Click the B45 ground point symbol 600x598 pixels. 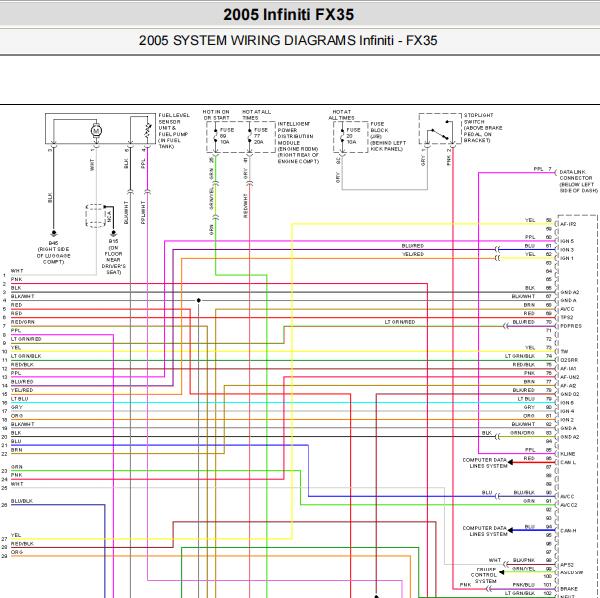tap(54, 233)
